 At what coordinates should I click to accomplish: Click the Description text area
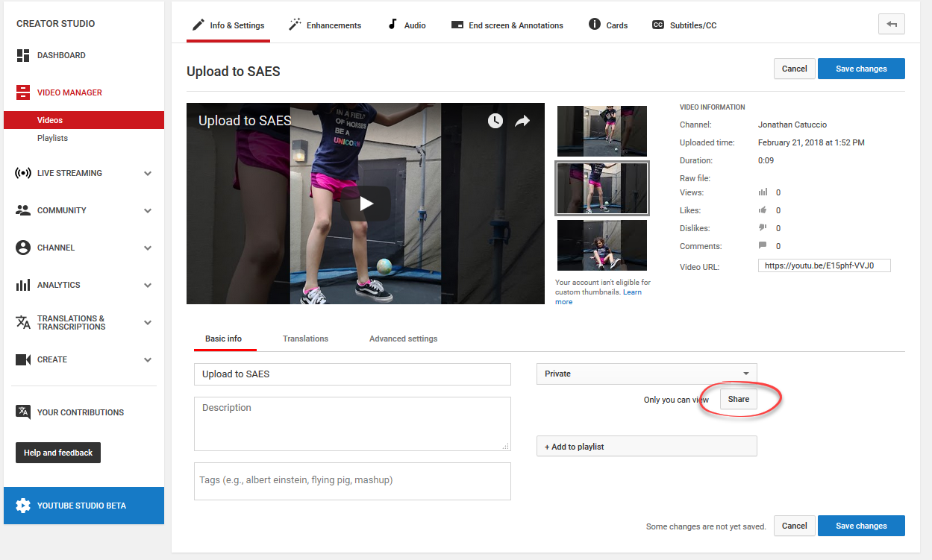click(x=352, y=424)
